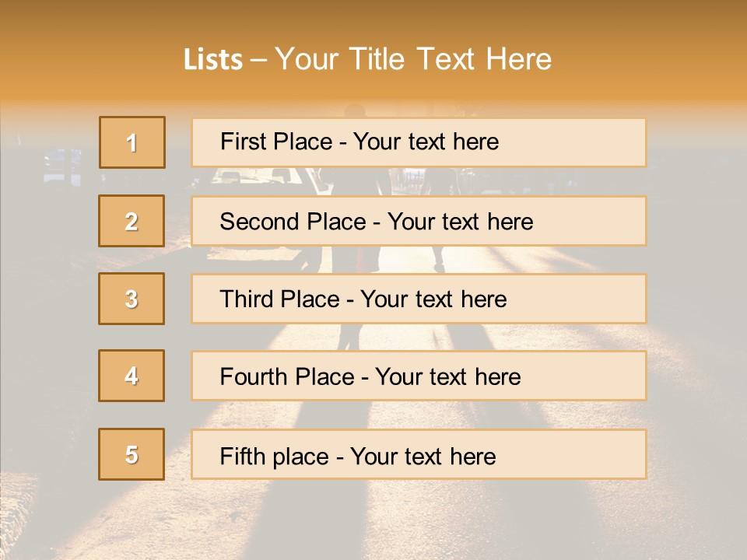This screenshot has height=560, width=747.
Task: Click the number 3 box
Action: pos(132,299)
